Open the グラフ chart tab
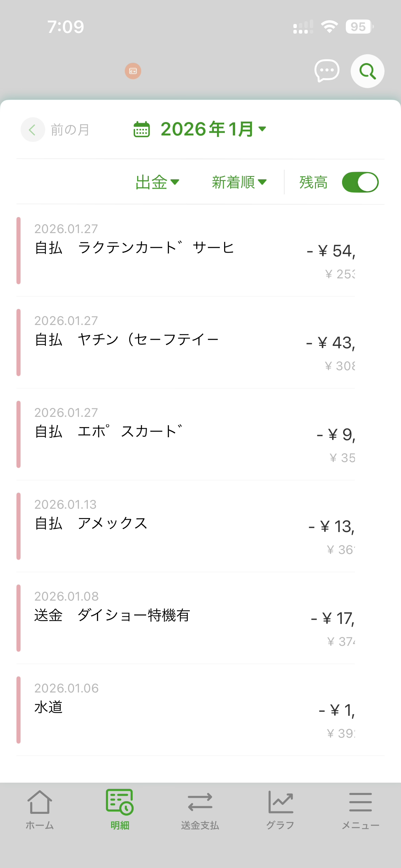This screenshot has height=868, width=401. (x=280, y=810)
